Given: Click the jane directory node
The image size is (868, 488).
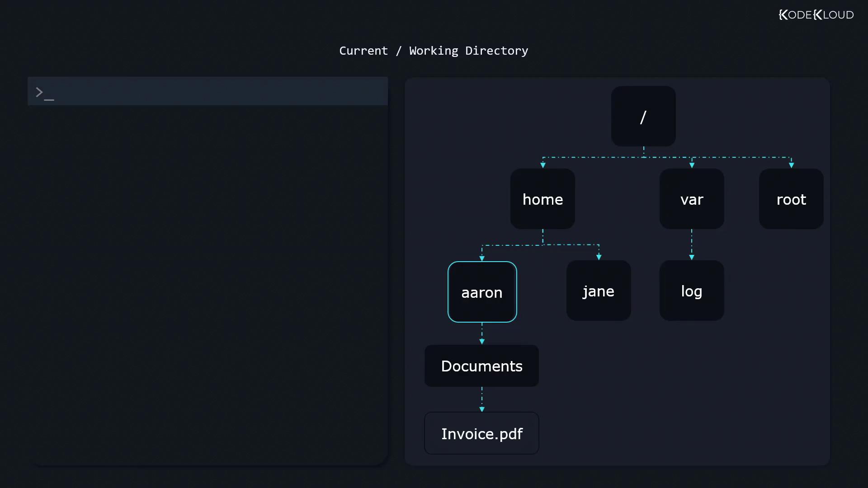Looking at the screenshot, I should coord(599,291).
